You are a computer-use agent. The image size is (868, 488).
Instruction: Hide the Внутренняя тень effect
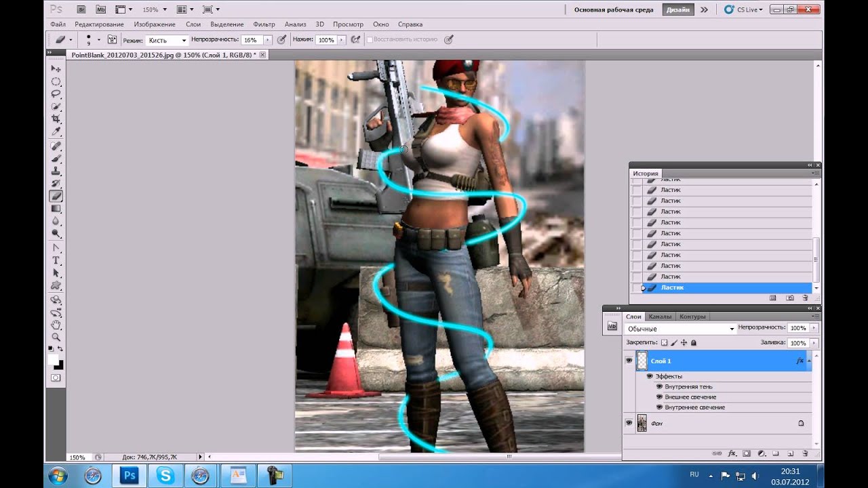pyautogui.click(x=659, y=386)
